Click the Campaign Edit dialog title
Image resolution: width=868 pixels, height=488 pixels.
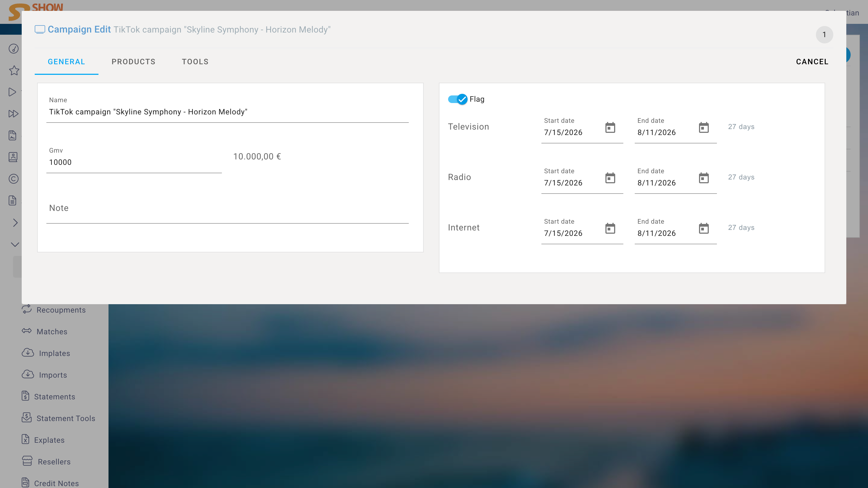[79, 30]
